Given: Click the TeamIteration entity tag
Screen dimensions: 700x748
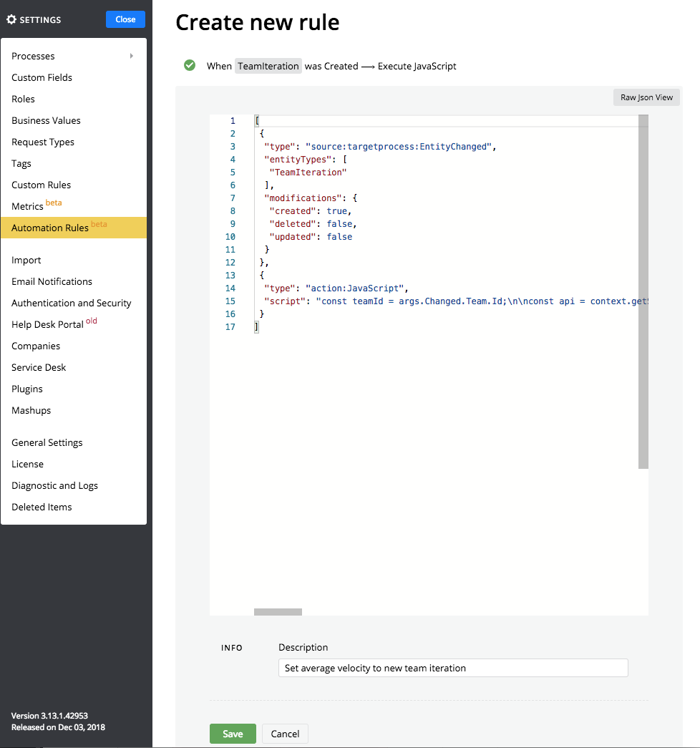Looking at the screenshot, I should (x=268, y=66).
